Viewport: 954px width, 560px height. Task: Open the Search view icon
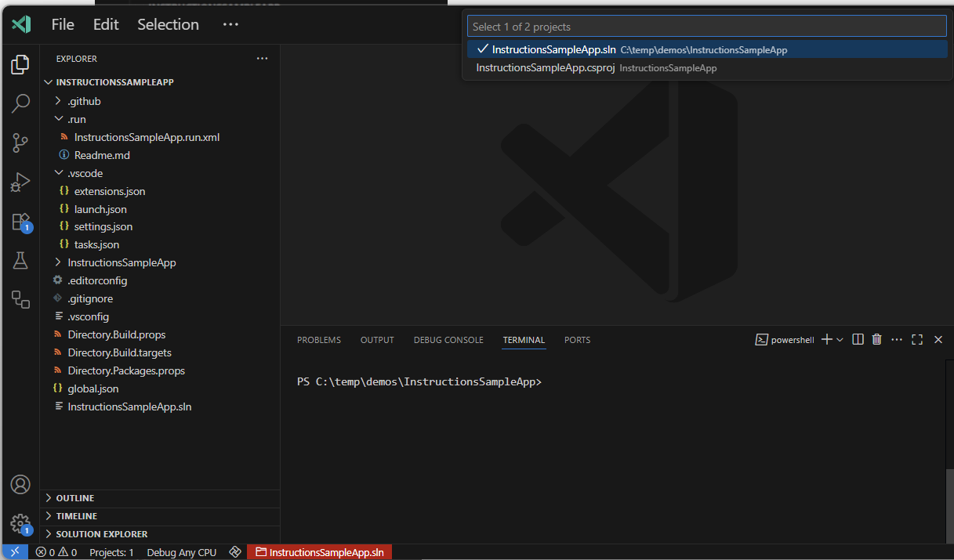click(x=20, y=103)
